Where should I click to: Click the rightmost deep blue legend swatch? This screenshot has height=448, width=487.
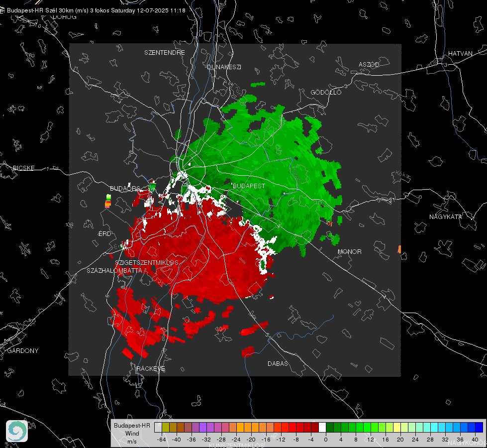point(479,427)
